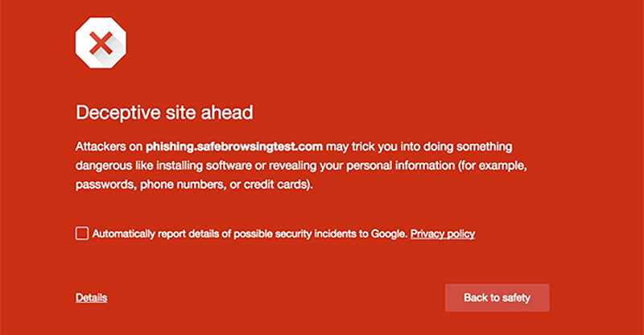
Task: Open the Privacy policy link
Action: [x=443, y=234]
